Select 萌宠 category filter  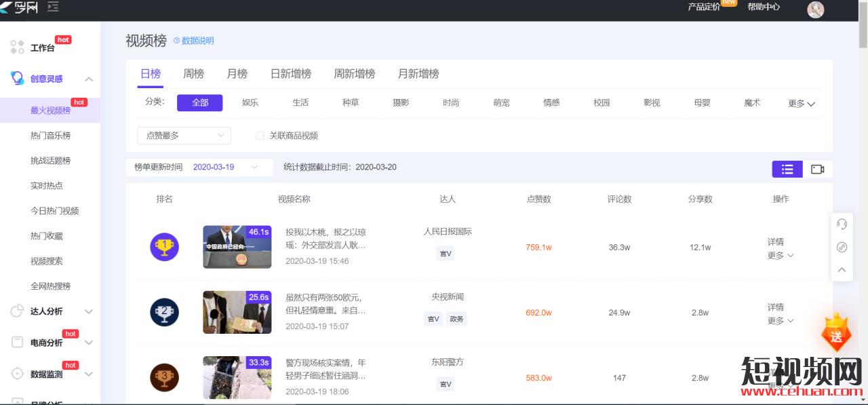pos(501,102)
